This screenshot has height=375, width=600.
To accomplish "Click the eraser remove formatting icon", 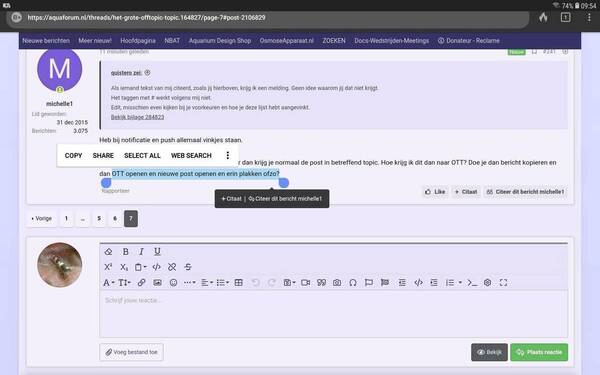I will point(108,251).
